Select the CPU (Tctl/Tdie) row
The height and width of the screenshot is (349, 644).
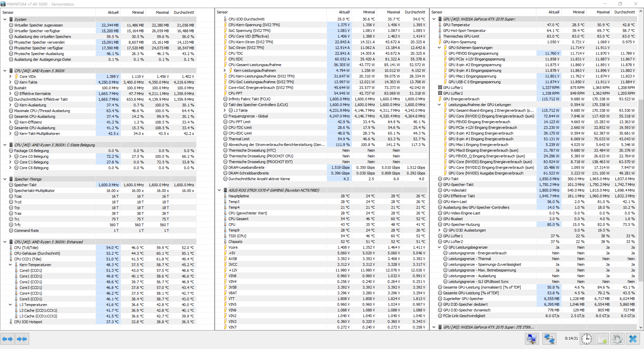click(98, 247)
